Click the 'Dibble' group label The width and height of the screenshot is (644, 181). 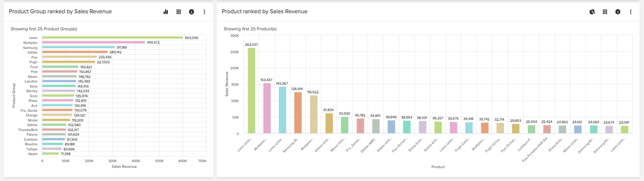point(32,125)
